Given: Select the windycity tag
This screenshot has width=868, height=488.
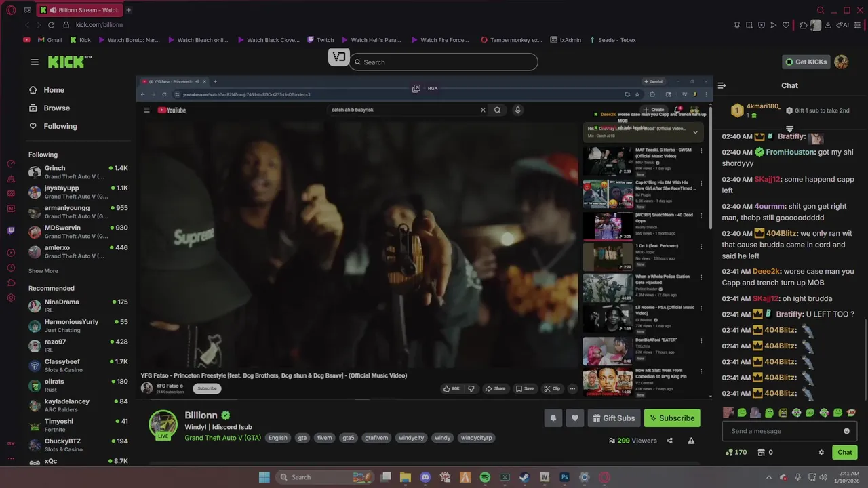Looking at the screenshot, I should pyautogui.click(x=411, y=438).
